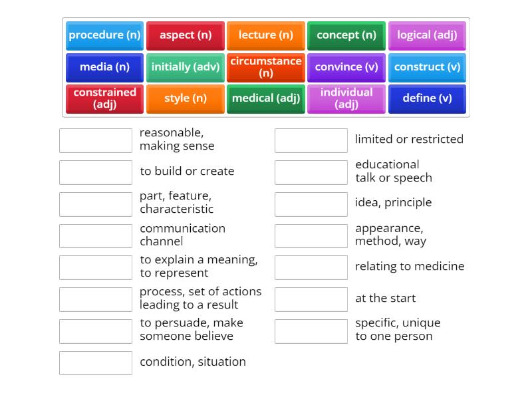The width and height of the screenshot is (532, 399).
Task: Choose the 'convince (v)' tile
Action: [346, 66]
